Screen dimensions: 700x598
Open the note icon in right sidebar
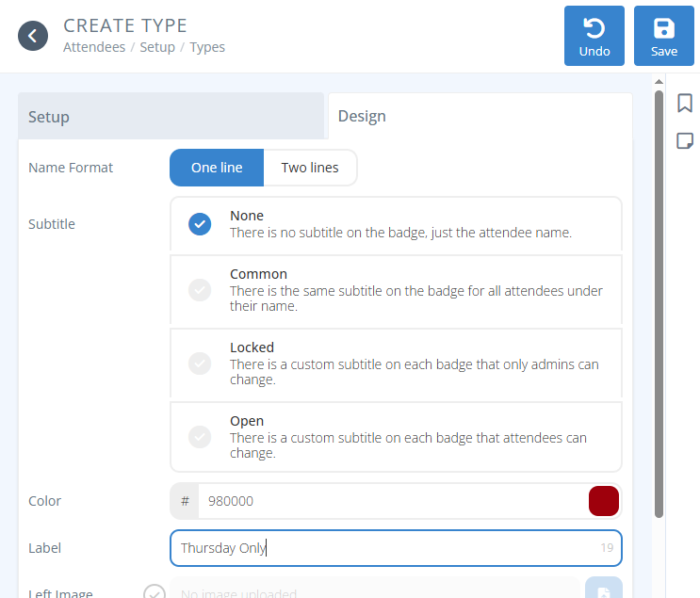[685, 140]
